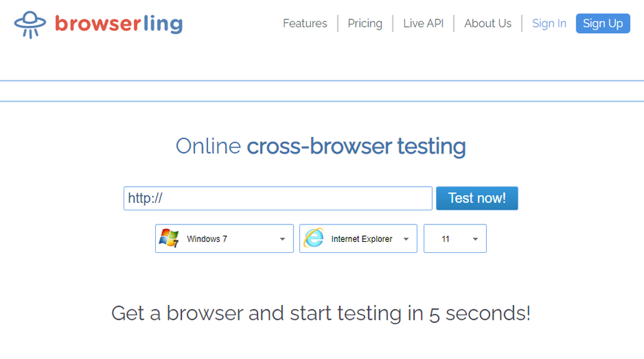Visit the About Us page
Viewport: 644px width, 359px height.
(488, 23)
